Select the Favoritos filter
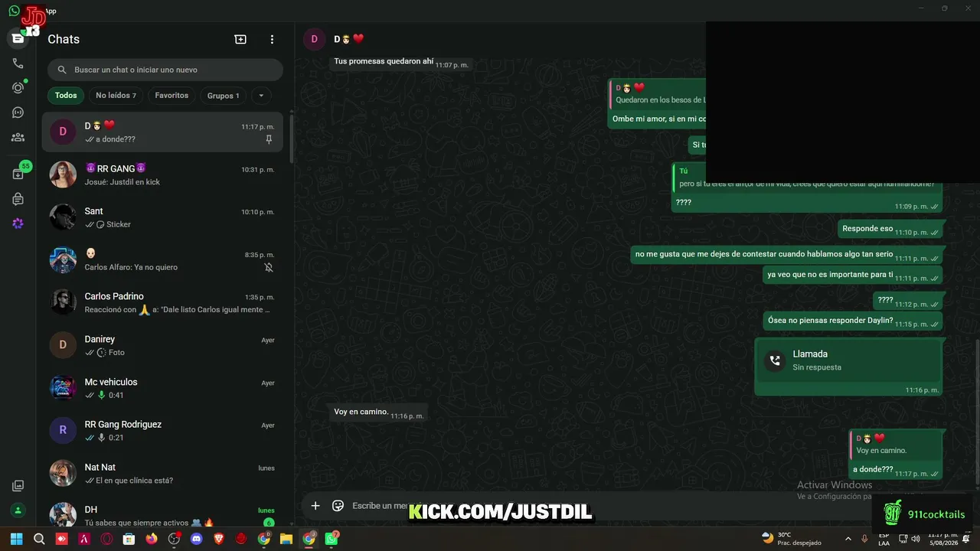This screenshot has height=551, width=980. pyautogui.click(x=171, y=96)
